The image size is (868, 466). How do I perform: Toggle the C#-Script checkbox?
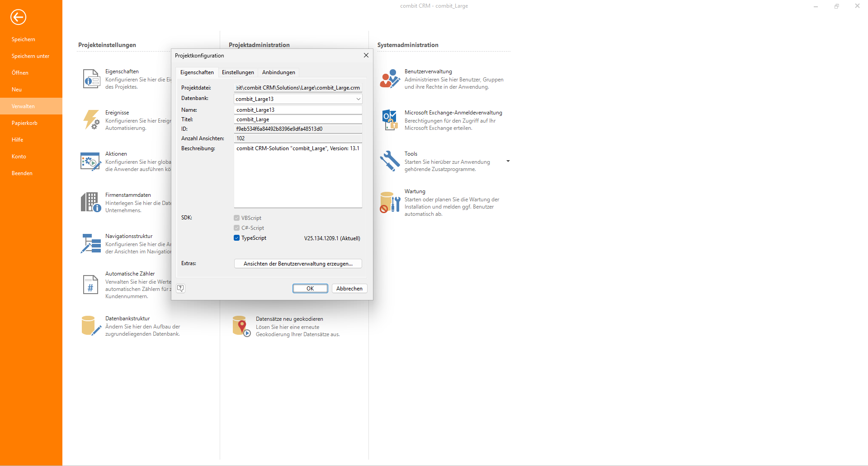[x=236, y=228]
